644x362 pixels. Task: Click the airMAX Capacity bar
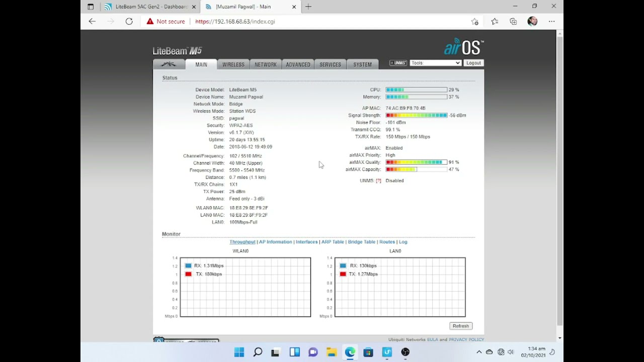pyautogui.click(x=417, y=169)
